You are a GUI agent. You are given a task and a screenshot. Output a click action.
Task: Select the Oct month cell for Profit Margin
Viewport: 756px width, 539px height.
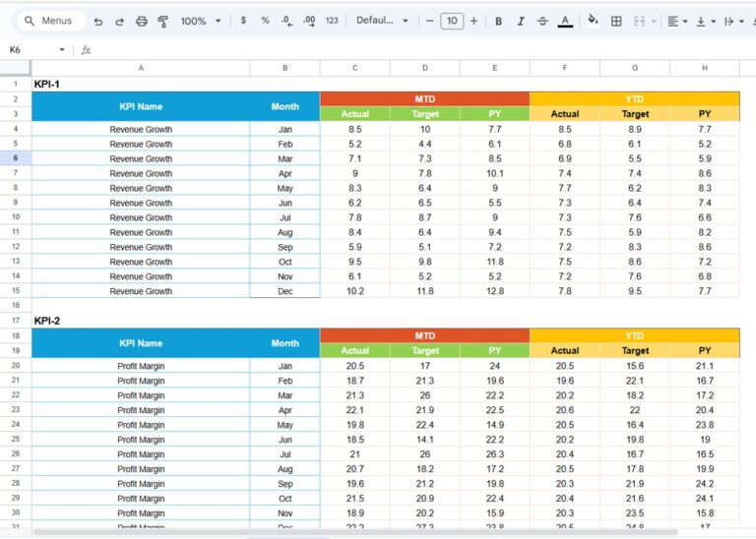284,499
